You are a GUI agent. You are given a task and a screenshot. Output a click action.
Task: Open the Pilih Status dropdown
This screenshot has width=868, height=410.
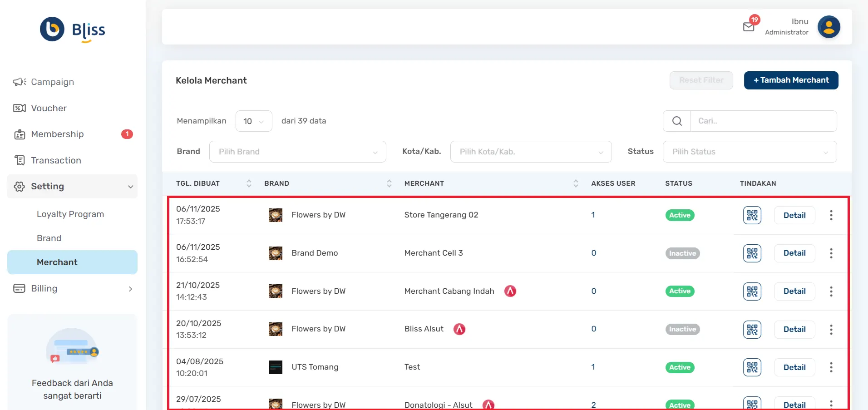click(x=749, y=152)
